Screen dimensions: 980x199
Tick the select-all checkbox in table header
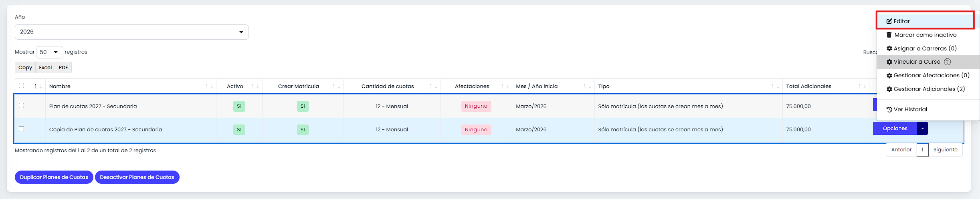click(22, 85)
